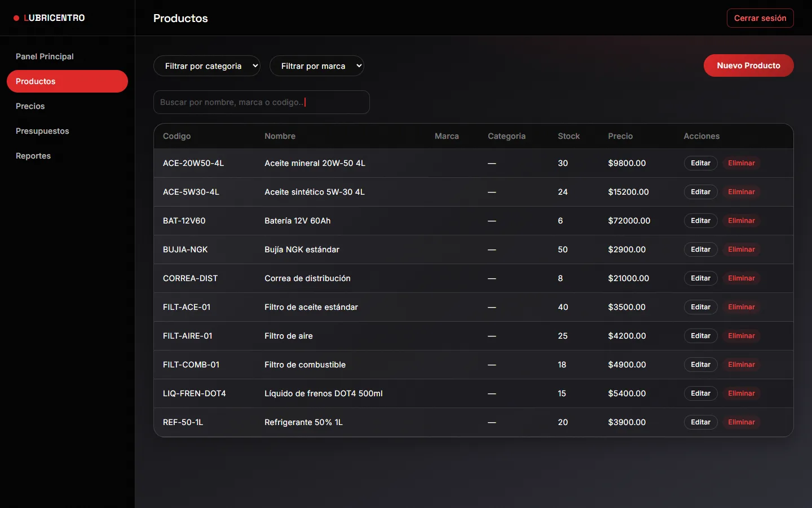This screenshot has height=508, width=812.
Task: Edit the Filtro de aire row
Action: point(700,336)
